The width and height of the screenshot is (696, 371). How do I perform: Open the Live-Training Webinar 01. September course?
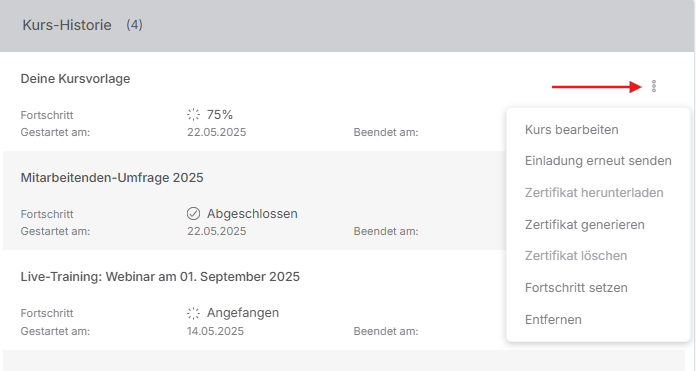pyautogui.click(x=160, y=276)
